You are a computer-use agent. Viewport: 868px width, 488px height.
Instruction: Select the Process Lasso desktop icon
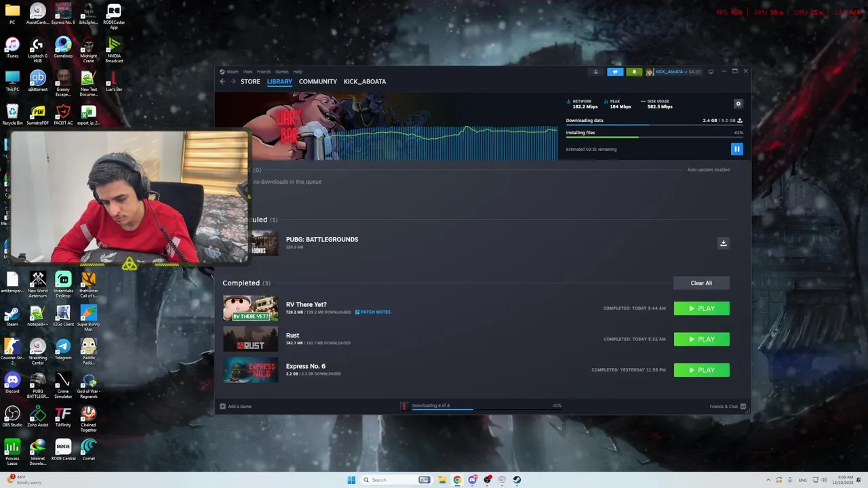(x=12, y=452)
